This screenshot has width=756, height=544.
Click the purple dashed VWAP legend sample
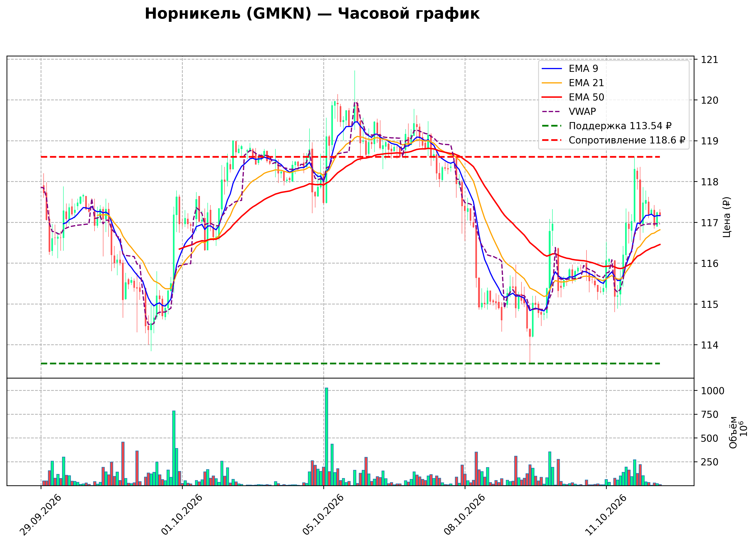(552, 112)
